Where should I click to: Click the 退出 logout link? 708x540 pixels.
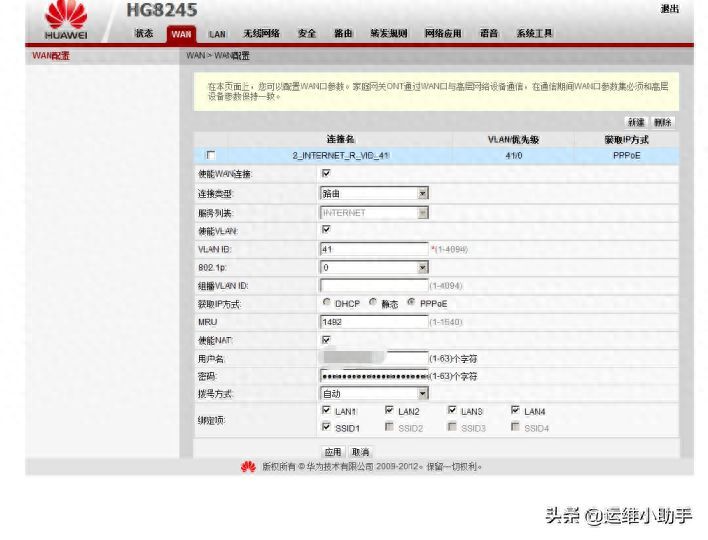(x=670, y=9)
